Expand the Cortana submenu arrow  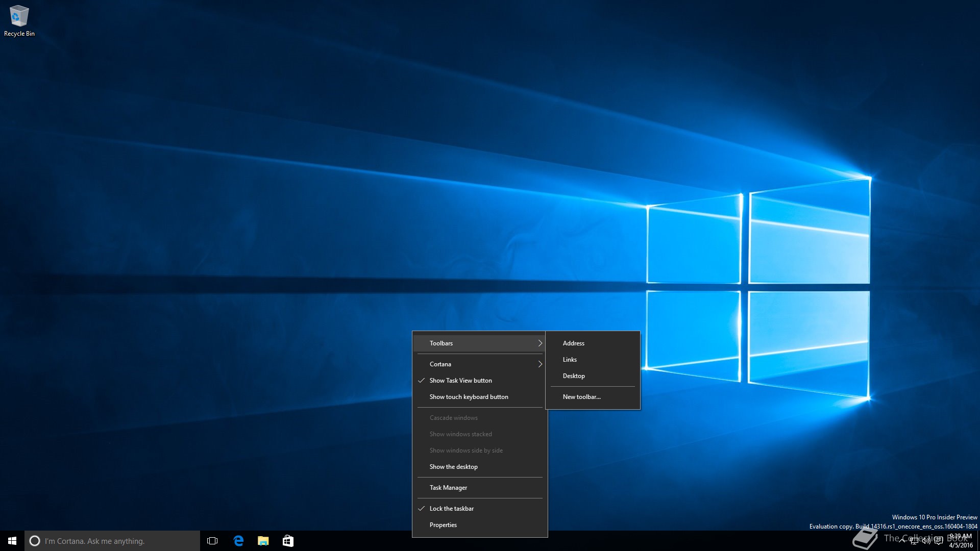point(540,364)
